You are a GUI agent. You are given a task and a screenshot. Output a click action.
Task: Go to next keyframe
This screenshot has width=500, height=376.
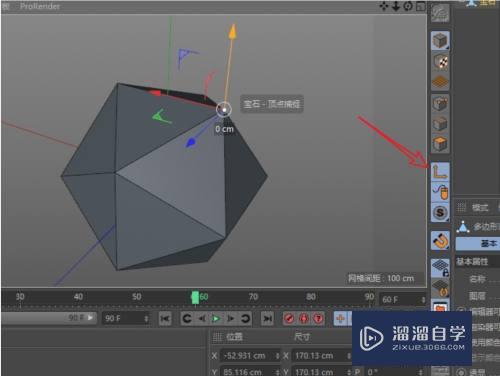click(x=246, y=319)
